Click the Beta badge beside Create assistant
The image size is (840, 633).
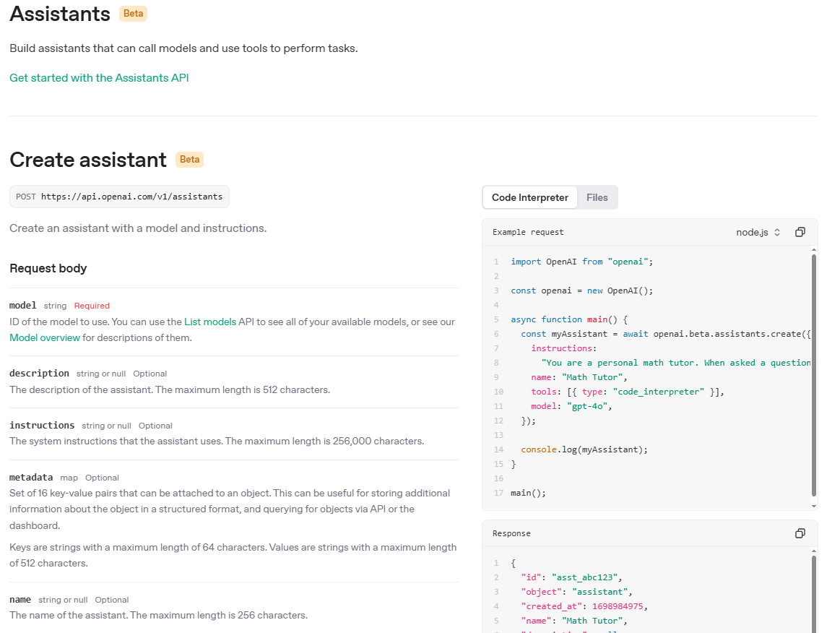(x=189, y=160)
